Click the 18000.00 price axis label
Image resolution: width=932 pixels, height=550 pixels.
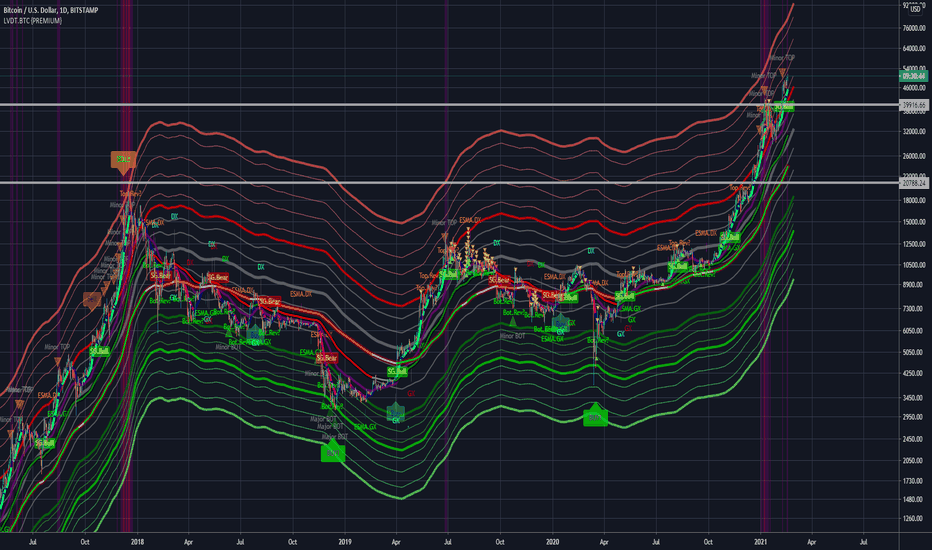click(x=914, y=200)
